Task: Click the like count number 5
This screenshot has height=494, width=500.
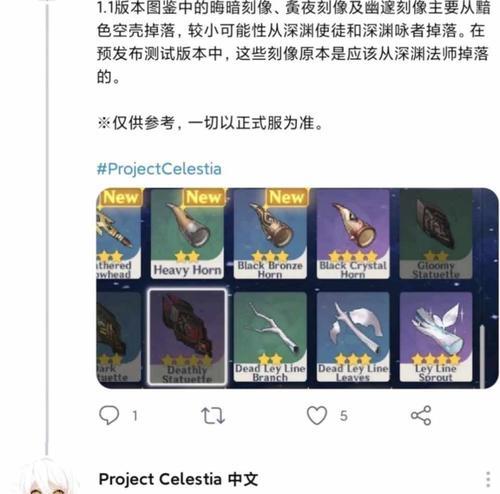Action: pyautogui.click(x=344, y=416)
